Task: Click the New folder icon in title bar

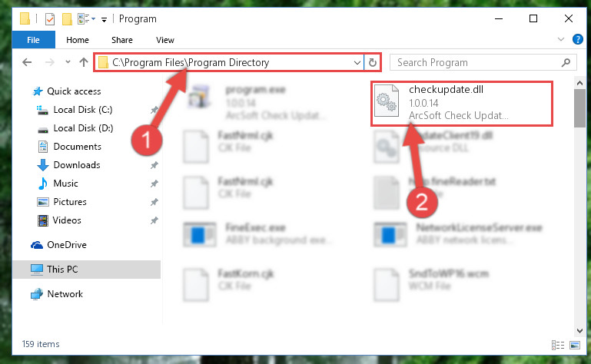Action: (x=67, y=19)
